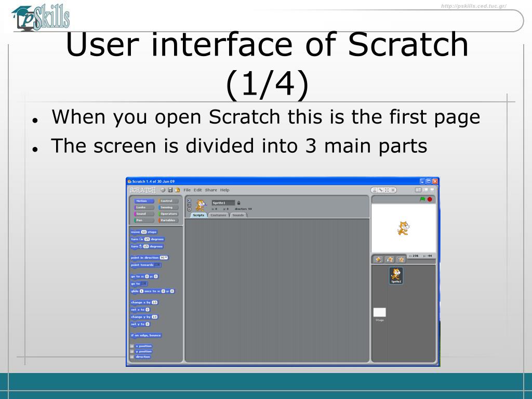Enable the x position stage monitor checkbox
Screen dimensions: 532x399
132,346
